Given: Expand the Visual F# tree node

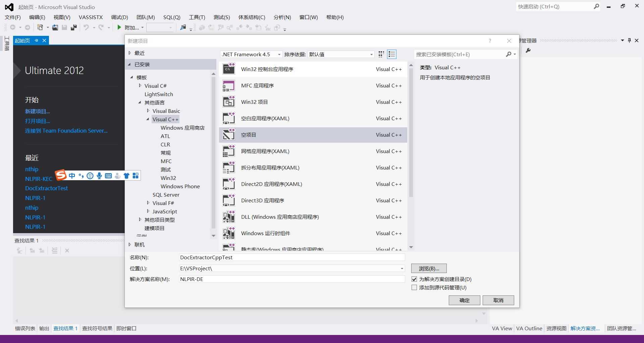Looking at the screenshot, I should [148, 203].
